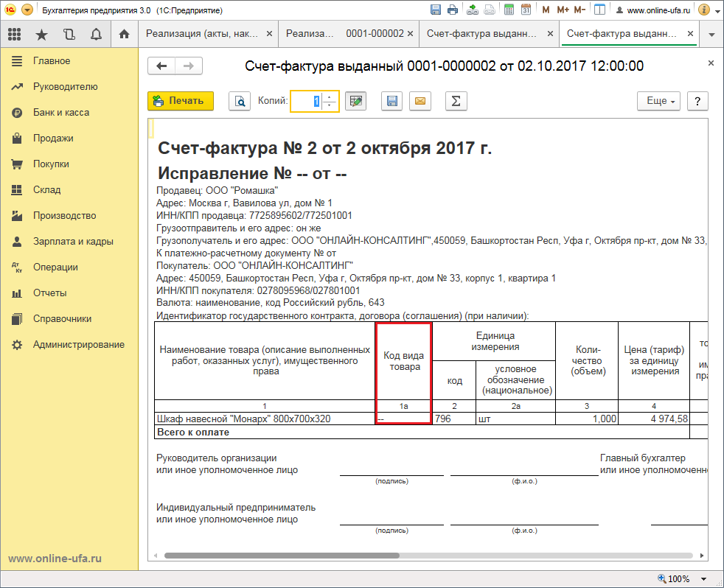Viewport: 724px width, 588px height.
Task: Navigate forward with right arrow
Action: pyautogui.click(x=189, y=66)
